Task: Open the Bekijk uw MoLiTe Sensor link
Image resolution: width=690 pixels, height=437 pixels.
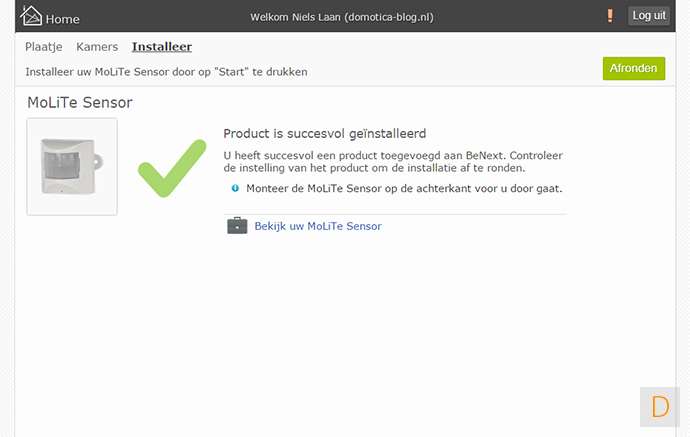Action: (318, 226)
